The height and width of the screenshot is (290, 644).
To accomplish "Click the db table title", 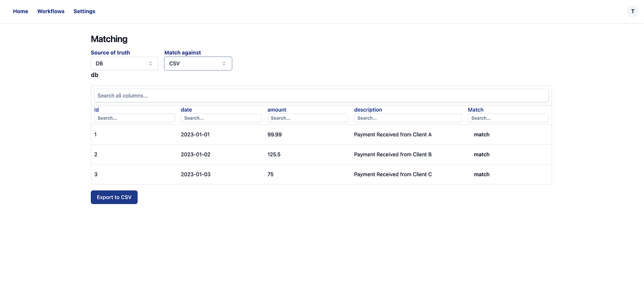I will click(95, 75).
